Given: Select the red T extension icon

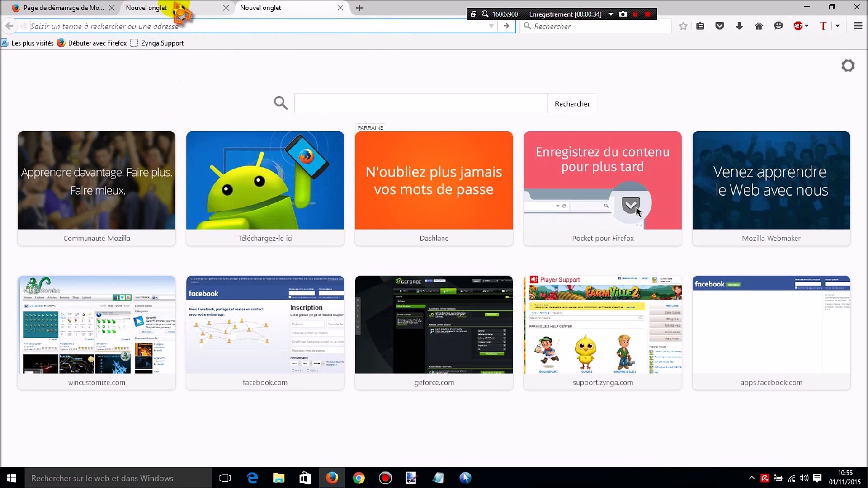Looking at the screenshot, I should pos(823,26).
